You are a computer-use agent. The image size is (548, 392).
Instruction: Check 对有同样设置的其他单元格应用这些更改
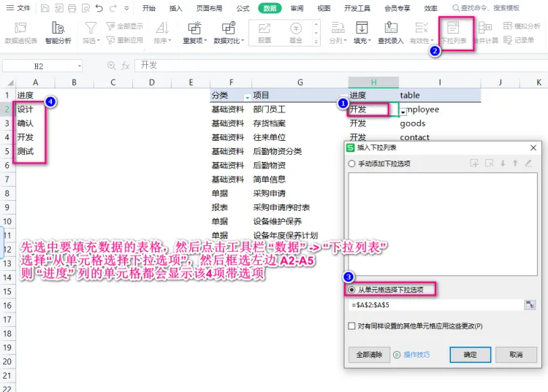pyautogui.click(x=351, y=326)
